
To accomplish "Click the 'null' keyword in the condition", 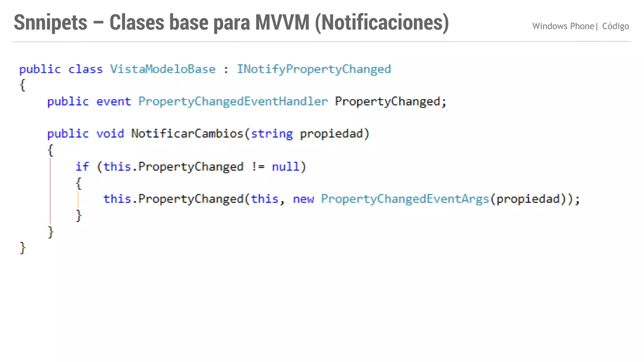I will [x=286, y=166].
